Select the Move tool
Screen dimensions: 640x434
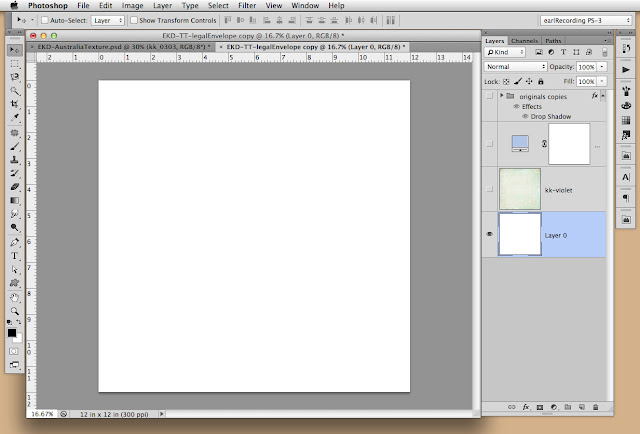[x=14, y=50]
